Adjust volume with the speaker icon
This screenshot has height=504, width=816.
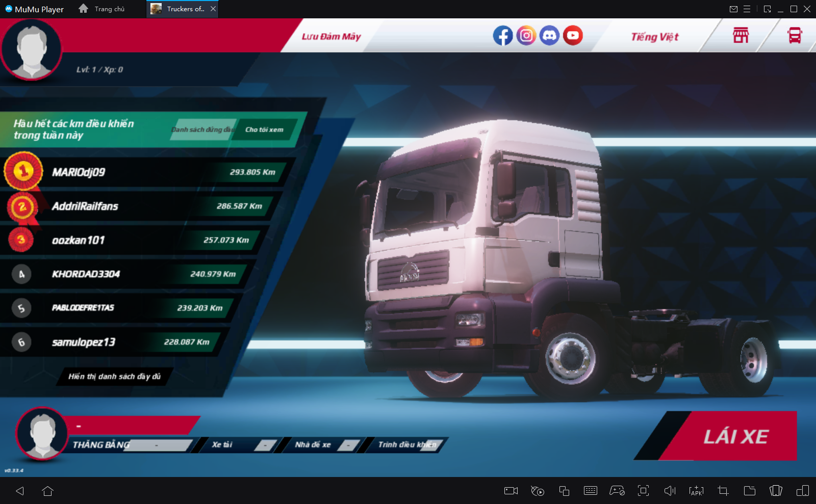tap(670, 491)
